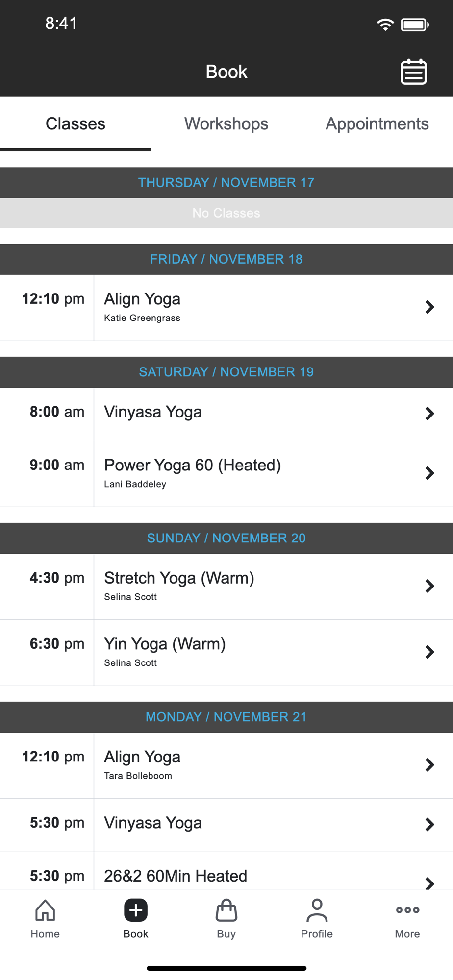Open the More three-dots icon
This screenshot has height=980, width=453.
(x=407, y=910)
